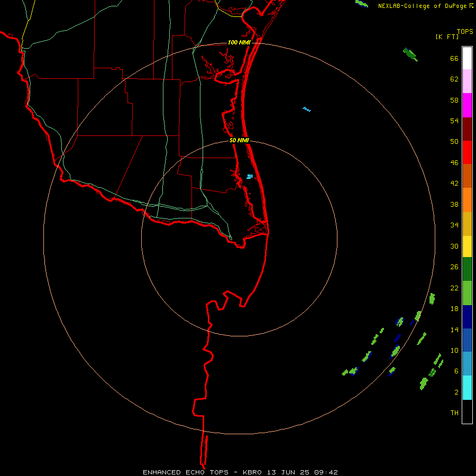Click the yellow 30-34 kft swatch
476x476 pixels.
[467, 246]
